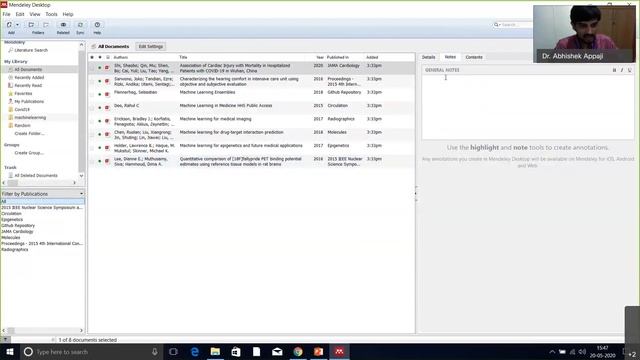Open the PDF icon for Deo, Rahul C row
Viewport: 640px width, 360px height.
pyautogui.click(x=107, y=108)
